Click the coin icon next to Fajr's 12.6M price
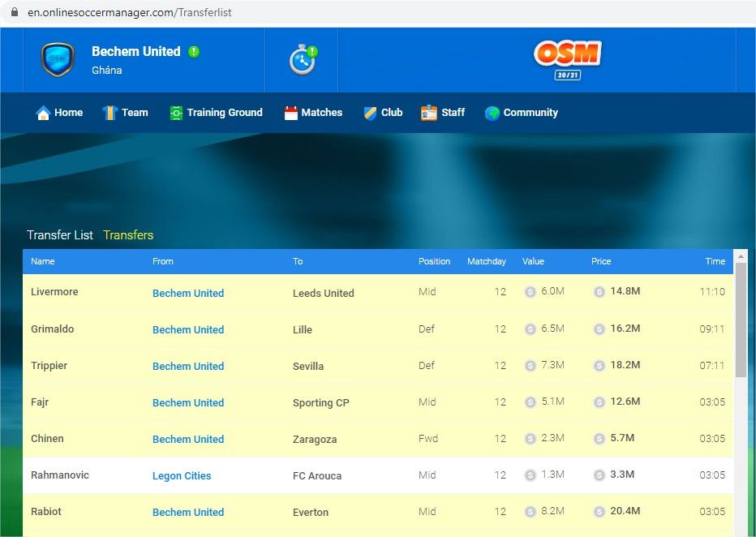Screen dimensions: 756x537 tap(599, 402)
